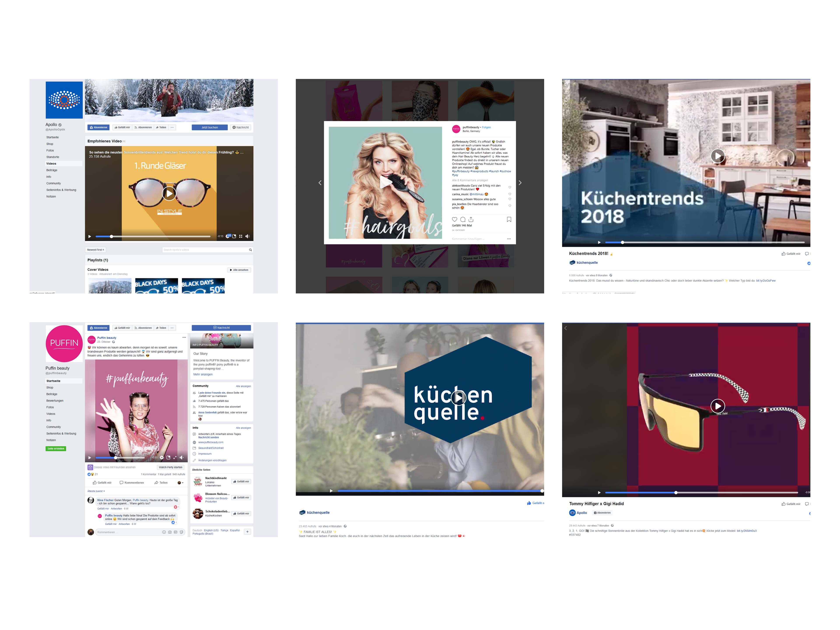840x630 pixels.
Task: Play the küchenquelle logo video
Action: tap(459, 398)
